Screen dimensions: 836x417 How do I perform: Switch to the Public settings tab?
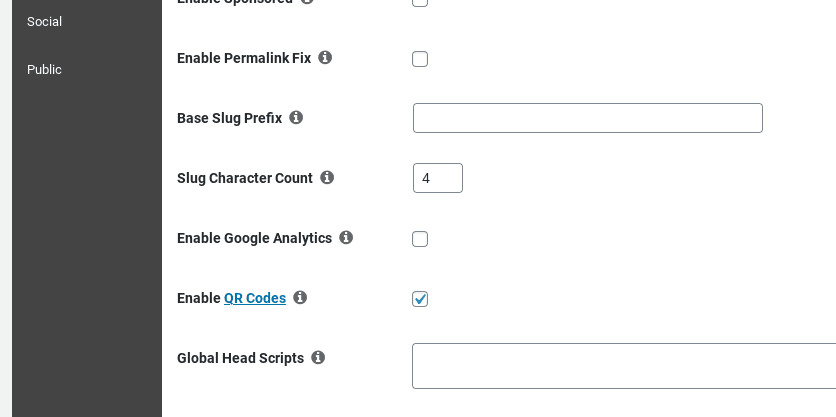[45, 70]
